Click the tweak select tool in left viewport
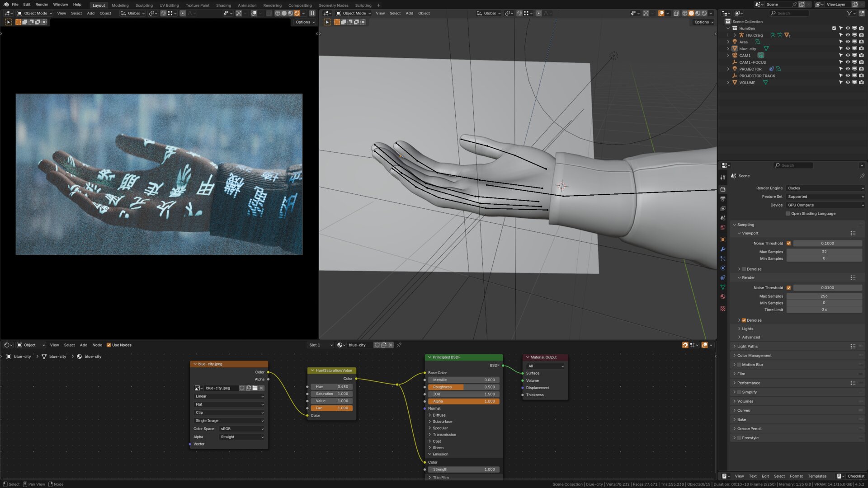Viewport: 868px width, 488px height. coord(8,22)
